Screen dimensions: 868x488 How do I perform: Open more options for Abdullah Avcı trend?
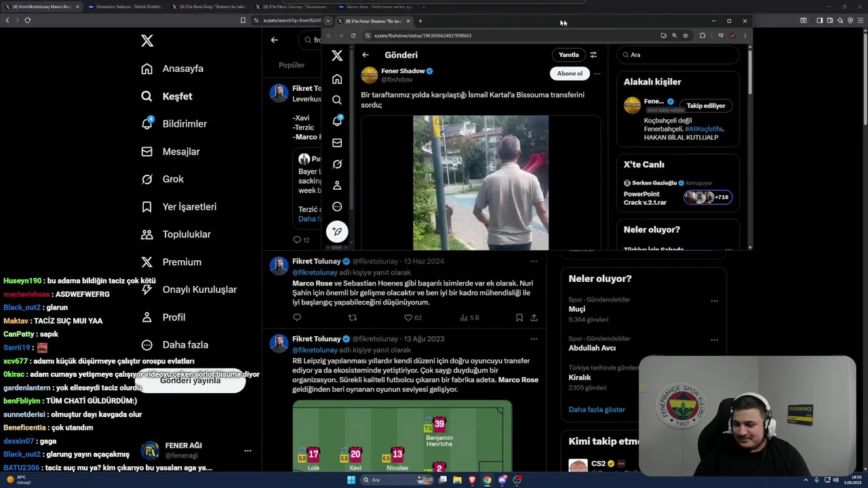click(x=714, y=340)
